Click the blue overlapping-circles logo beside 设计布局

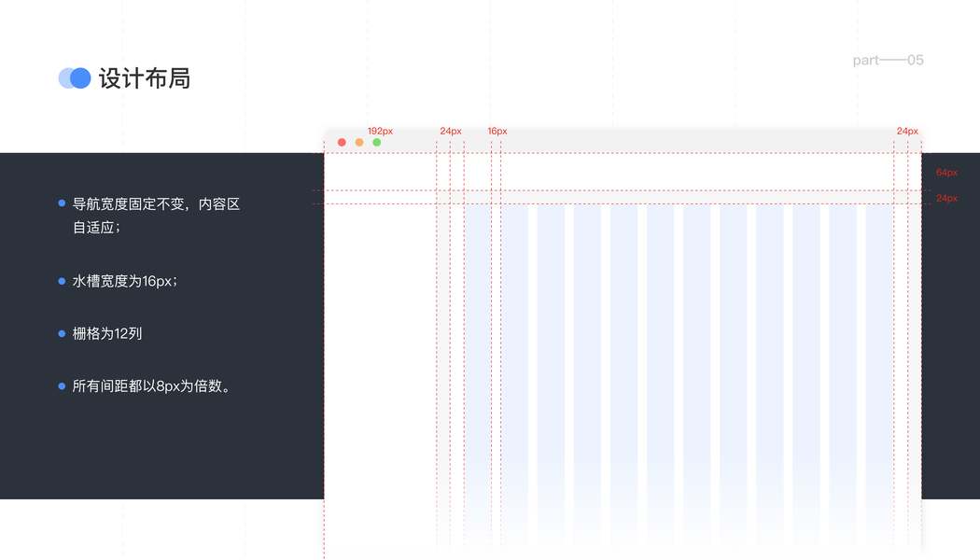pyautogui.click(x=75, y=78)
